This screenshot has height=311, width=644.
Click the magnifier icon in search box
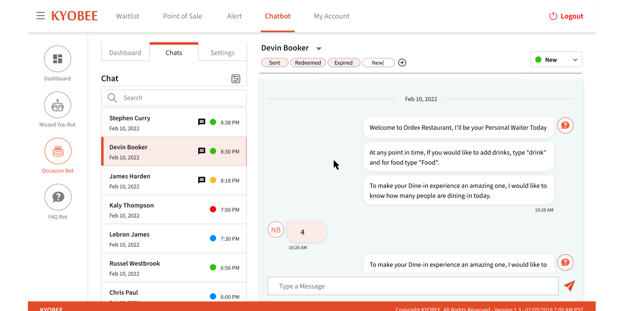click(113, 98)
